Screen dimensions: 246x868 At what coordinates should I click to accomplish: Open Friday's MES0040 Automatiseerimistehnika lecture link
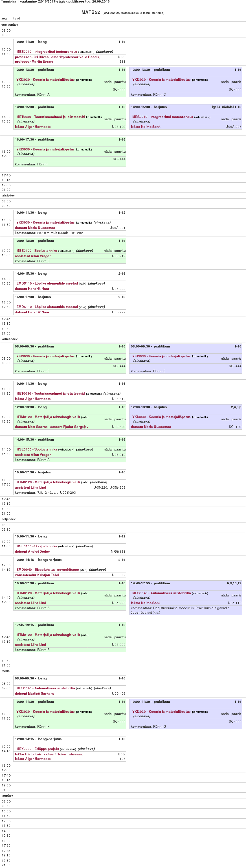tap(45, 688)
